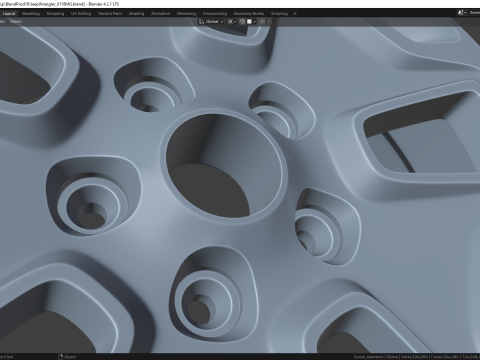The height and width of the screenshot is (360, 480).
Task: Click the snap target square icon
Action: [x=249, y=22]
